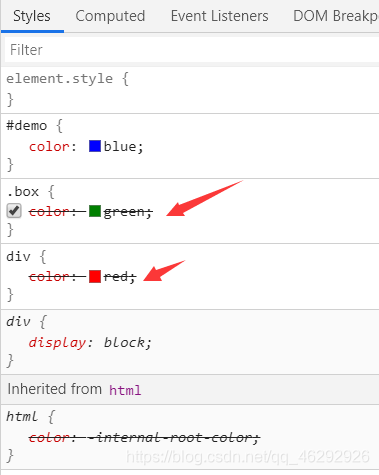Viewport: 379px width, 475px height.
Task: Switch to the Computed tab
Action: pos(110,16)
